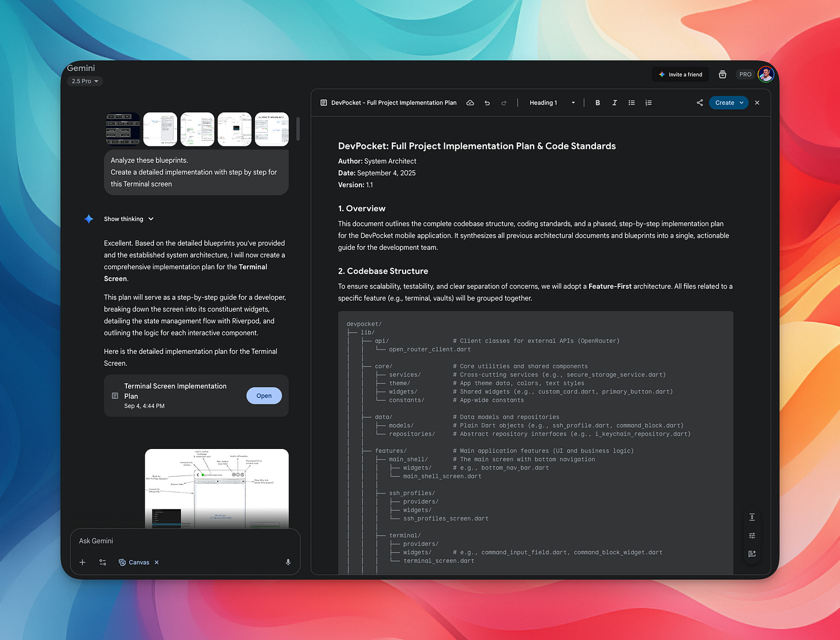Open the large terminal sketch image
Screen dimensions: 840x640
click(x=216, y=488)
